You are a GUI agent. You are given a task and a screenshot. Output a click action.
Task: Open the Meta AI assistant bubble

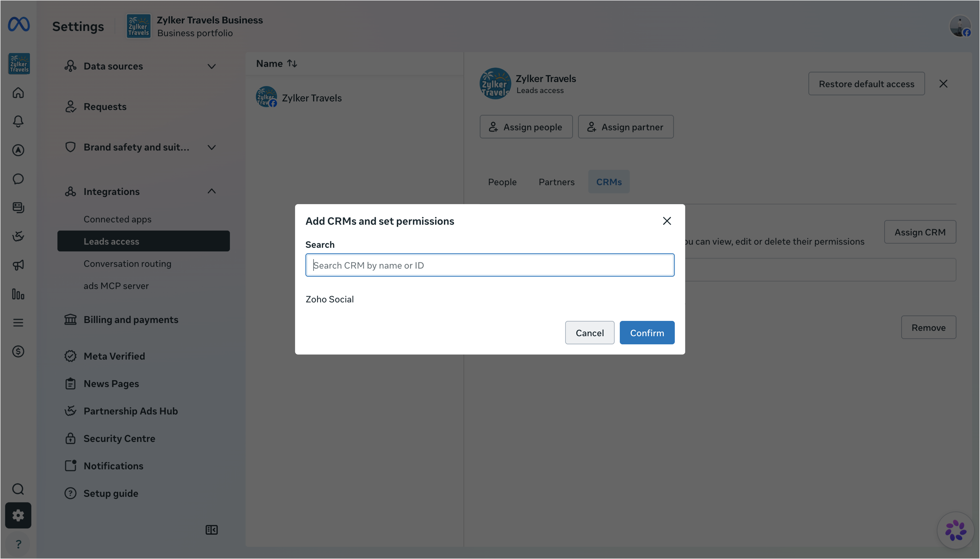(955, 531)
